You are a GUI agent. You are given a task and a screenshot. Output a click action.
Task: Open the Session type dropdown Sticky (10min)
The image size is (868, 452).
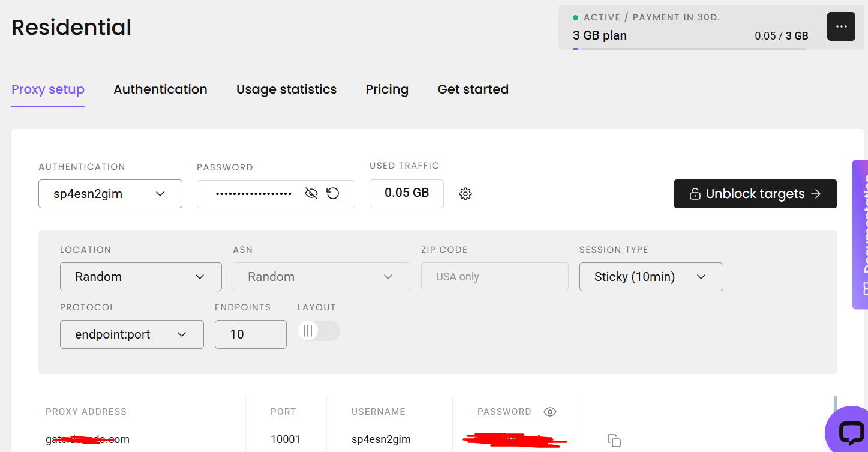click(x=651, y=277)
